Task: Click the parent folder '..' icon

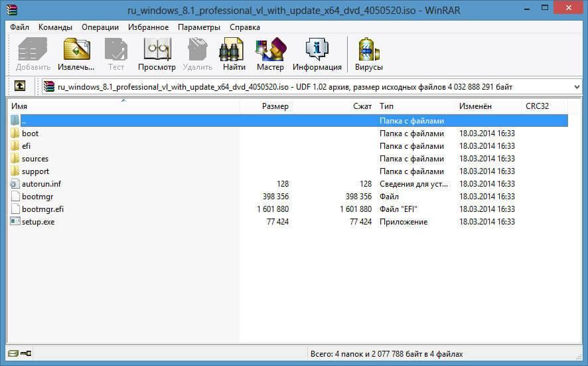Action: (x=15, y=120)
